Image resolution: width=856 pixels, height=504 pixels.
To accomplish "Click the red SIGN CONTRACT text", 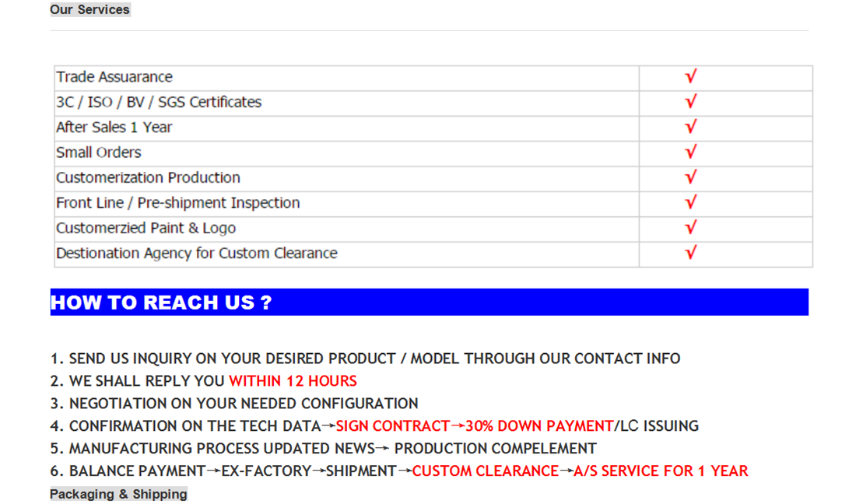I will [x=393, y=426].
